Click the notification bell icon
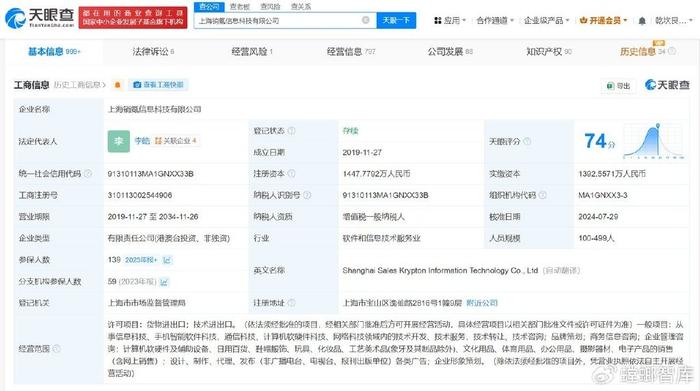 (642, 21)
